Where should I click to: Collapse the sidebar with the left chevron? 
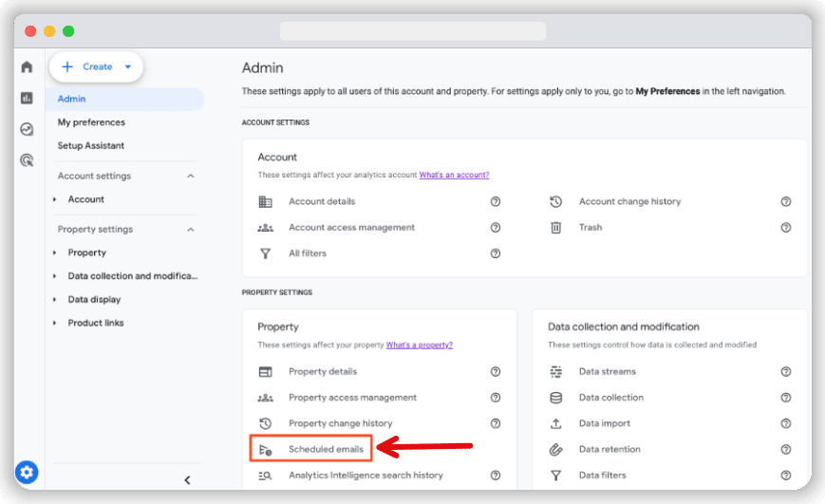pos(187,480)
